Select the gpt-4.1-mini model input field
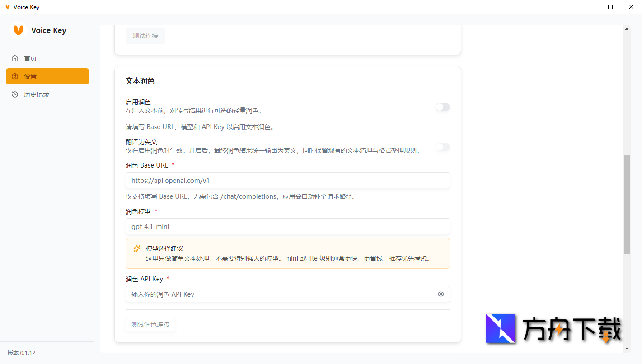This screenshot has height=364, width=642. [287, 226]
